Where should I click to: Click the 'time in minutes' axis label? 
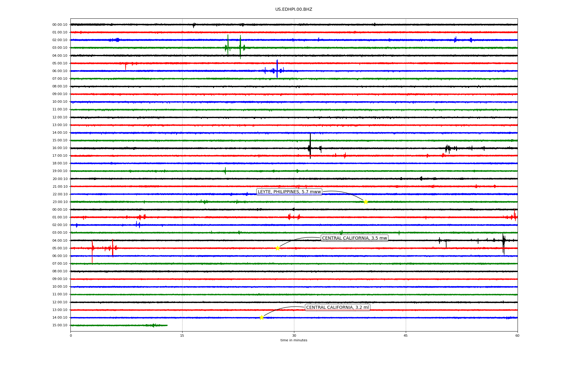click(294, 340)
